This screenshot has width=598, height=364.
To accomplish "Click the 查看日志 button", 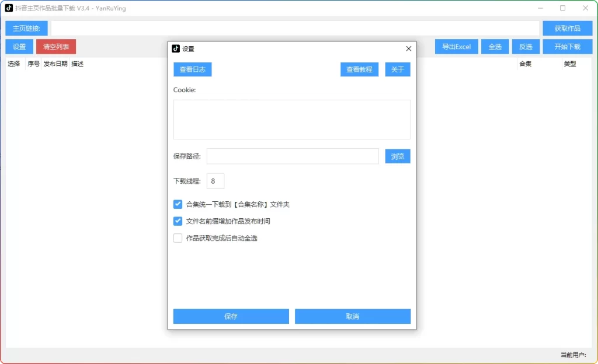I will coord(193,69).
